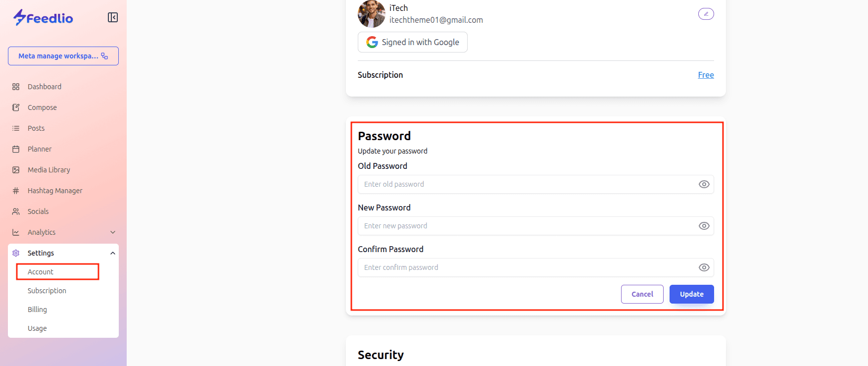Go to the Billing settings page
This screenshot has width=868, height=366.
(37, 310)
